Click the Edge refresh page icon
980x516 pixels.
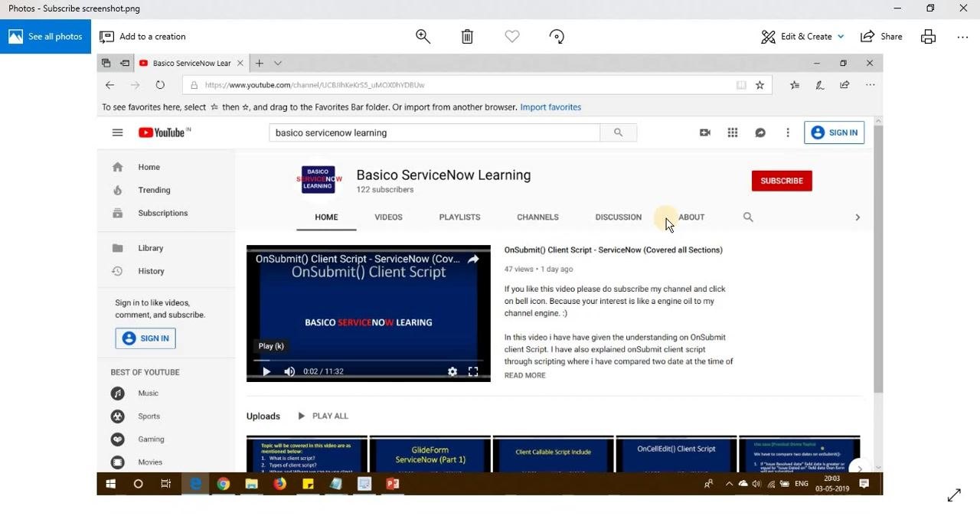[160, 85]
